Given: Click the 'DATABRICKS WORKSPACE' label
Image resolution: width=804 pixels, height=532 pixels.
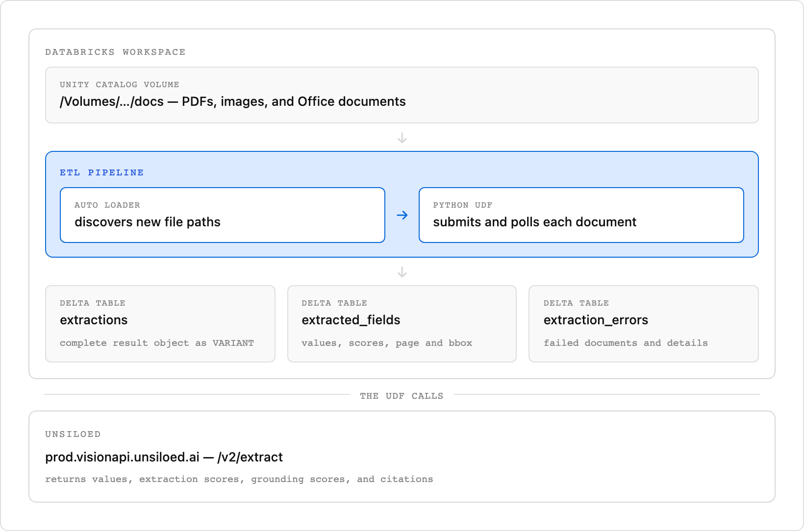Looking at the screenshot, I should coord(115,52).
